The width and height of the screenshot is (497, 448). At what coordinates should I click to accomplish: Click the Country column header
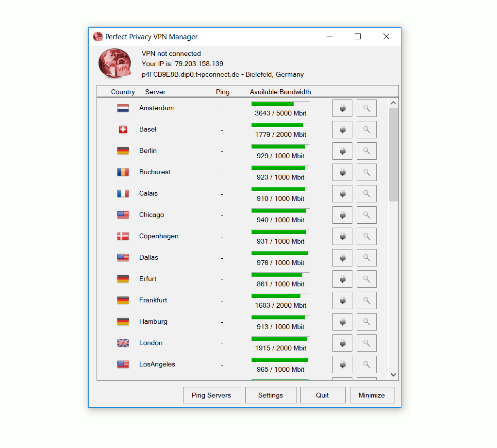click(x=123, y=92)
